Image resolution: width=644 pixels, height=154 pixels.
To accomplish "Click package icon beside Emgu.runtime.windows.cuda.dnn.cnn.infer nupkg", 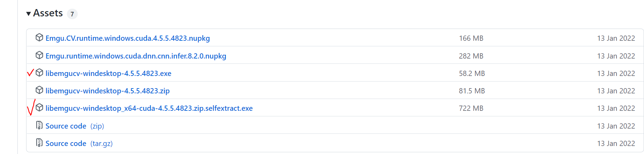I will coord(39,55).
